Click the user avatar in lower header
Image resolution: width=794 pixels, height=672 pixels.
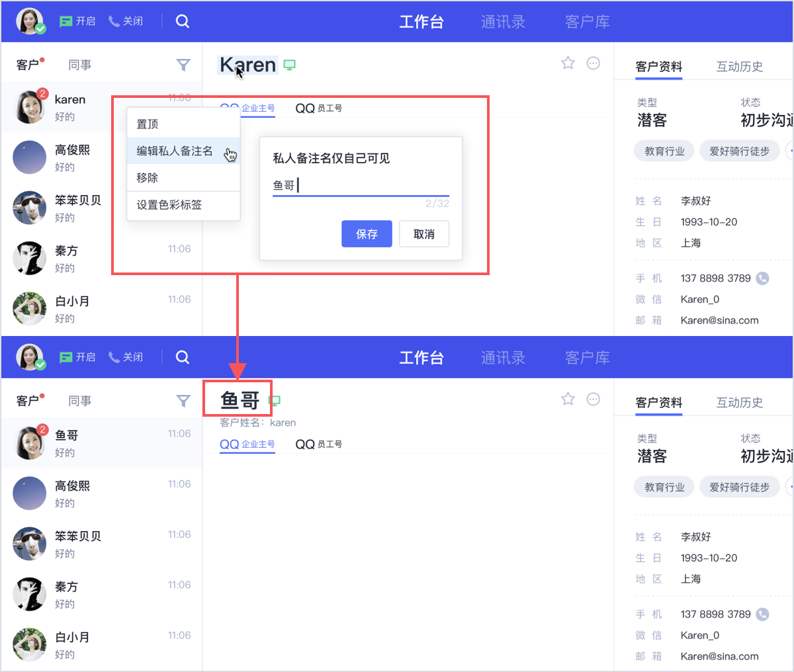pyautogui.click(x=30, y=357)
